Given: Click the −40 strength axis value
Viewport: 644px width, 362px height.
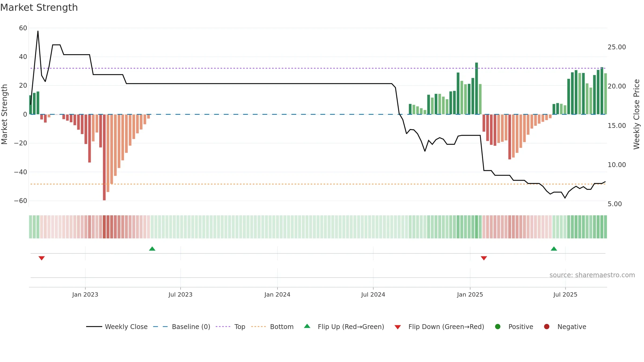Looking at the screenshot, I should [x=21, y=172].
